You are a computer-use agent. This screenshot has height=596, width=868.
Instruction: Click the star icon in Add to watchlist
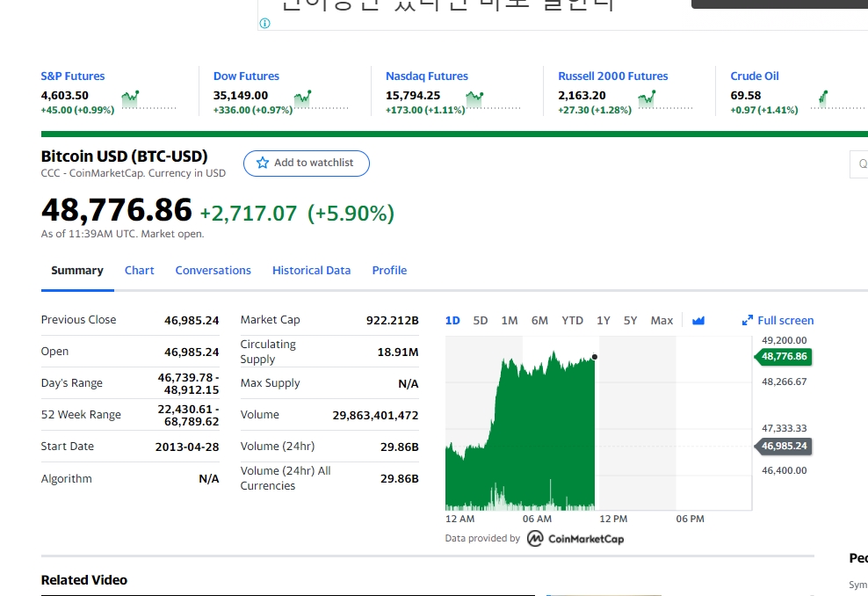point(263,163)
